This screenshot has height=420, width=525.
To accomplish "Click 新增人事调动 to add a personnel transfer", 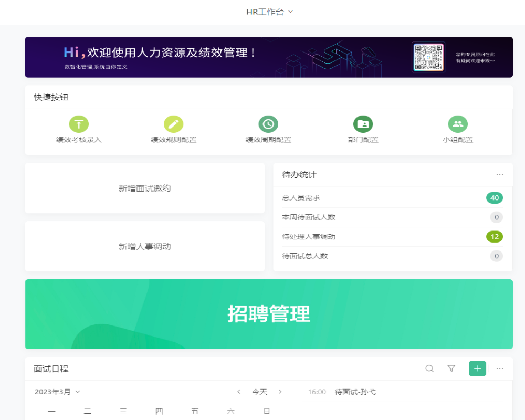I will pyautogui.click(x=145, y=246).
